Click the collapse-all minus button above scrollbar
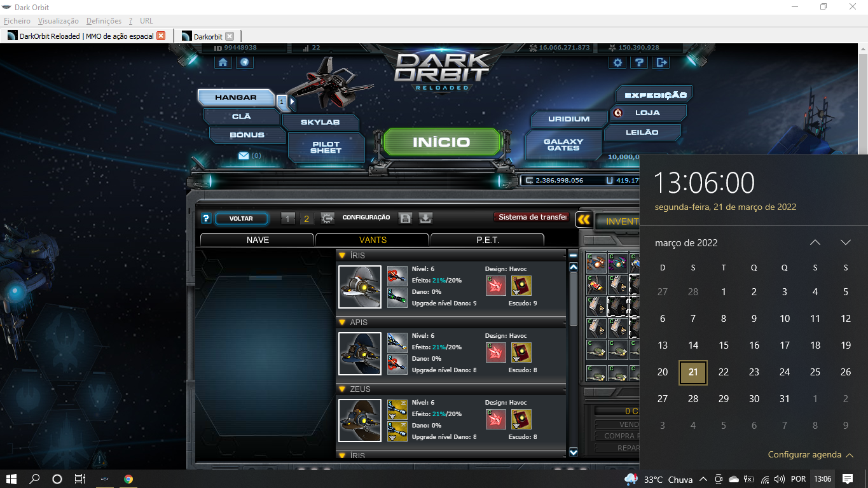This screenshot has width=868, height=488. click(x=573, y=255)
